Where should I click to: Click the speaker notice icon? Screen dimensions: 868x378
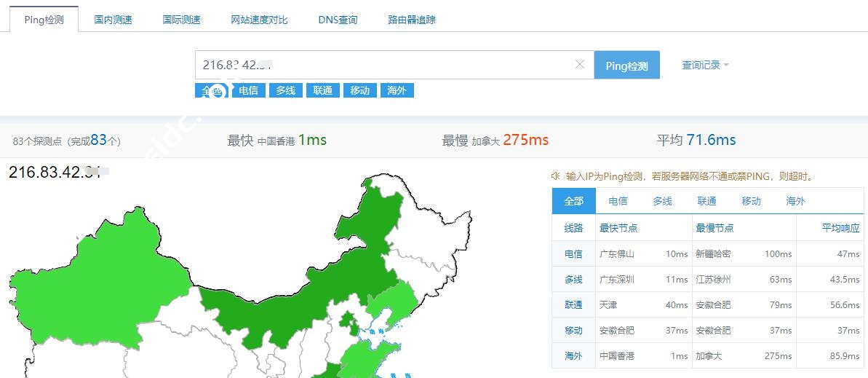pyautogui.click(x=555, y=176)
